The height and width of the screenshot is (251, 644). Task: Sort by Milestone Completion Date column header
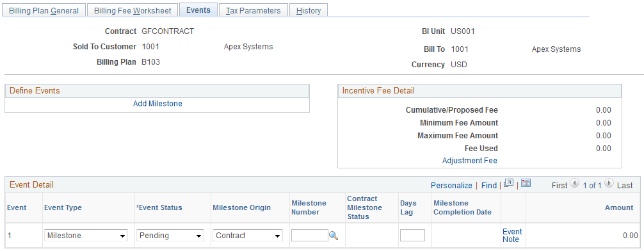coord(462,207)
